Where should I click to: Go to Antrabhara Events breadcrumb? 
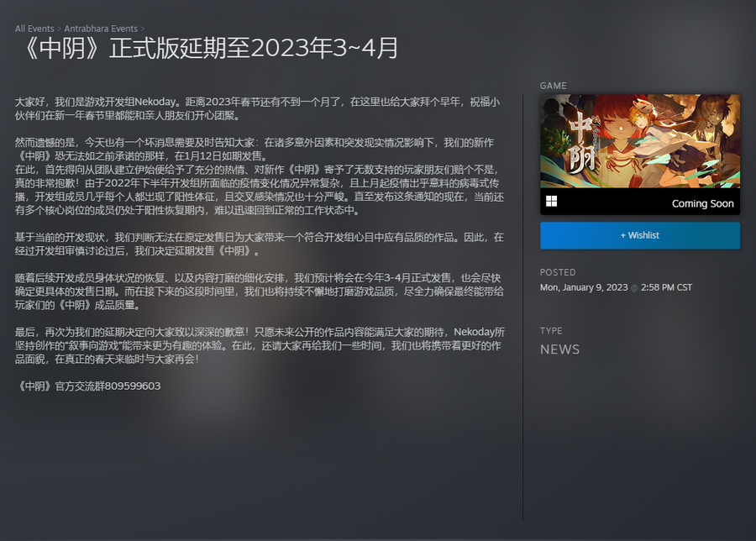tap(102, 29)
